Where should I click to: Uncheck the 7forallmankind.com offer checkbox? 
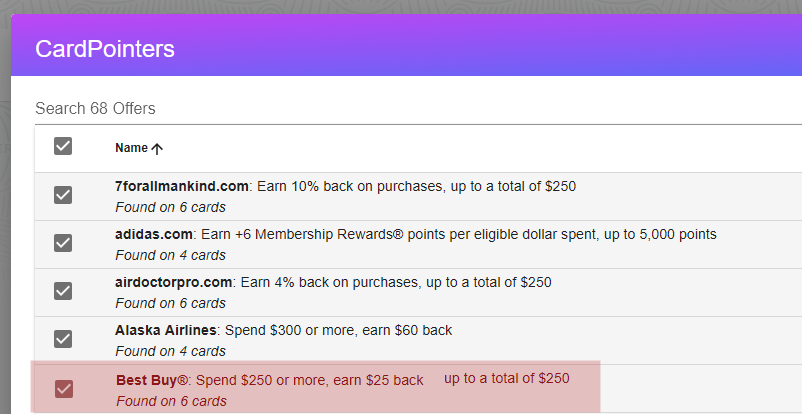63,195
